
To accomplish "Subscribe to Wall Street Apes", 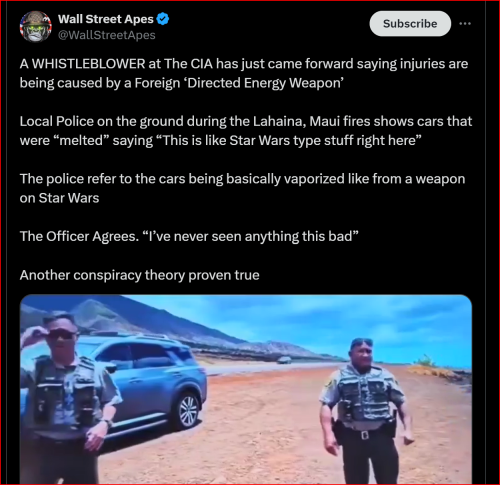I will (410, 24).
